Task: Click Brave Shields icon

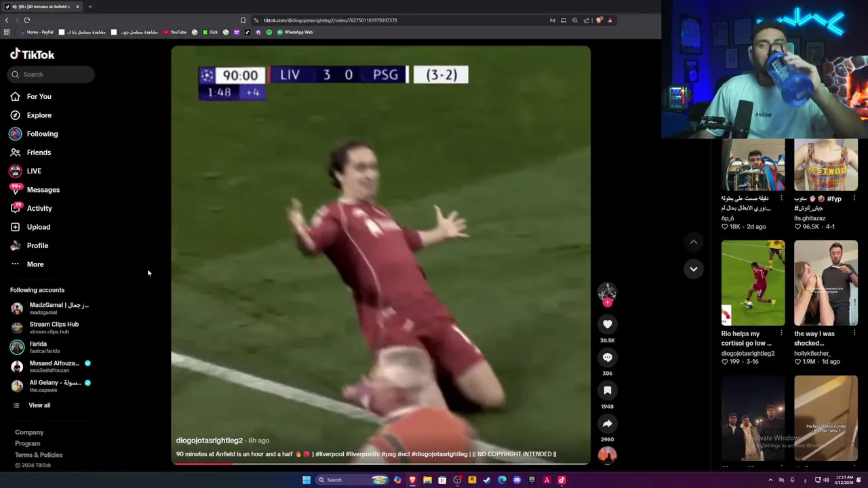Action: point(599,20)
